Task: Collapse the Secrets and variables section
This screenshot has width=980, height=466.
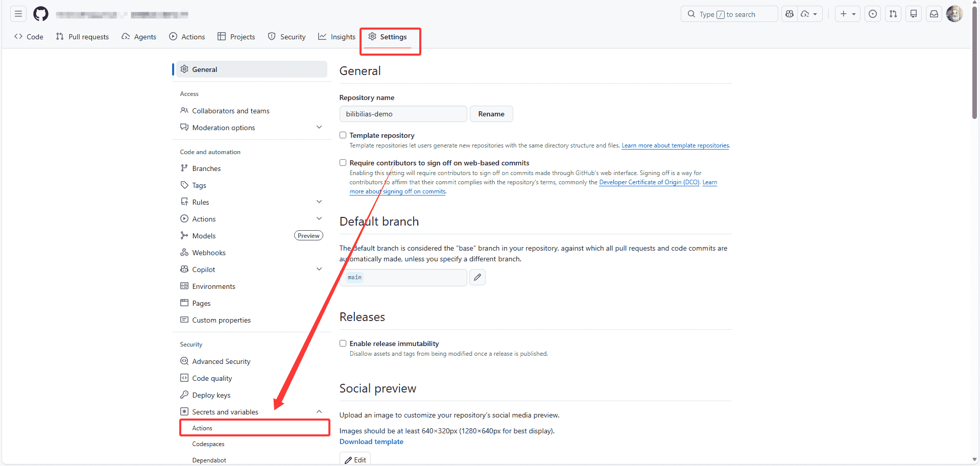Action: 319,412
